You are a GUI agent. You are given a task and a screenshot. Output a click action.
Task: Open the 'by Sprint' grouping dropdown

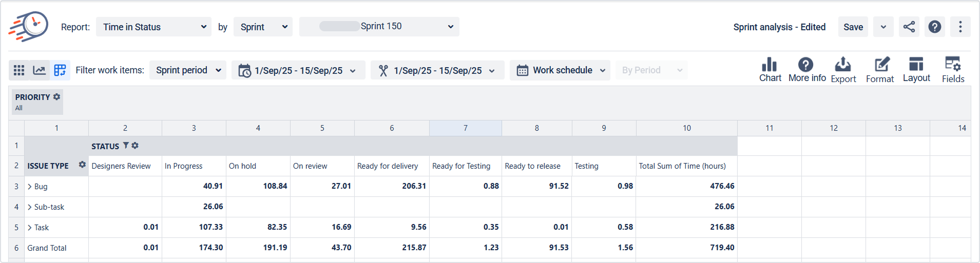[263, 27]
